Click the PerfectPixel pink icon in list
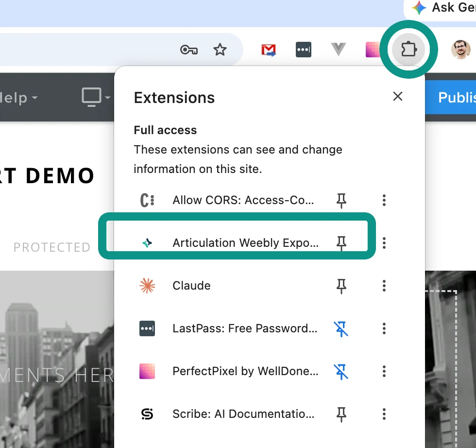The height and width of the screenshot is (448, 476). point(147,371)
